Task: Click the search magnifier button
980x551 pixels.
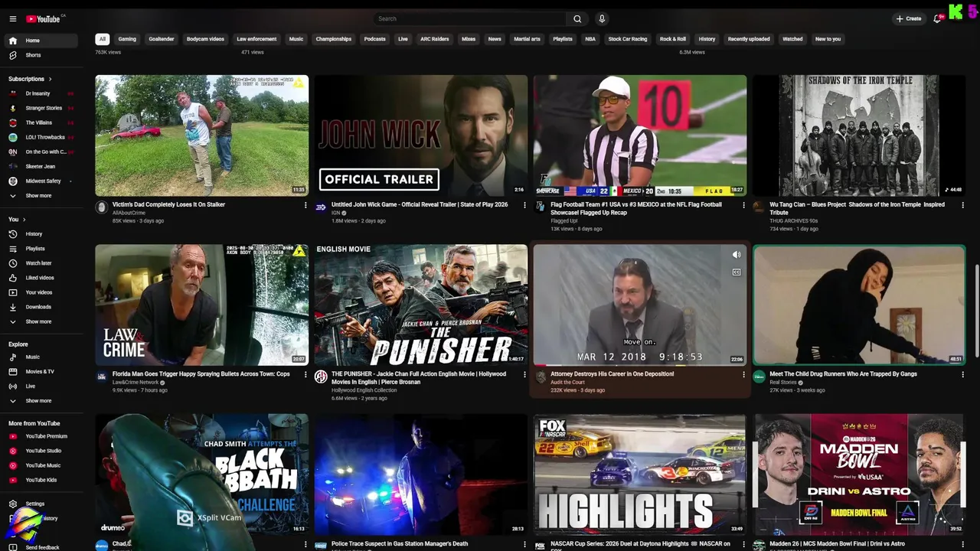Action: tap(577, 18)
